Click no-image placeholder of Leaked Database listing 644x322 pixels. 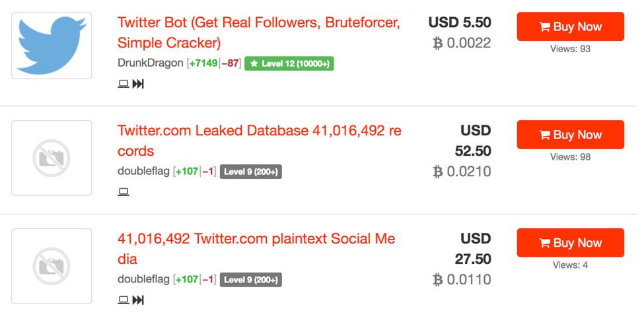(52, 158)
